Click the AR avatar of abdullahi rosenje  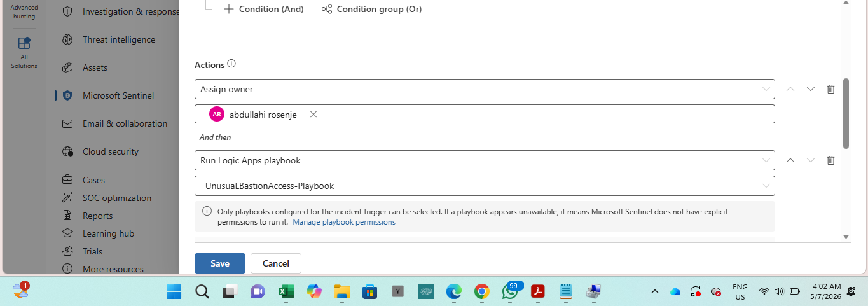pyautogui.click(x=217, y=114)
